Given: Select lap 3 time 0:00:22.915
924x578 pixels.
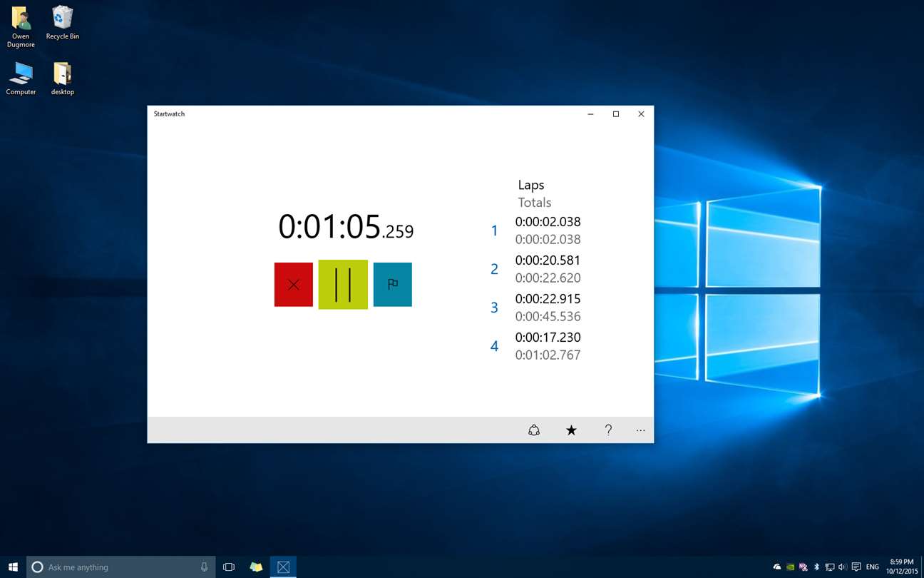Looking at the screenshot, I should coord(548,299).
